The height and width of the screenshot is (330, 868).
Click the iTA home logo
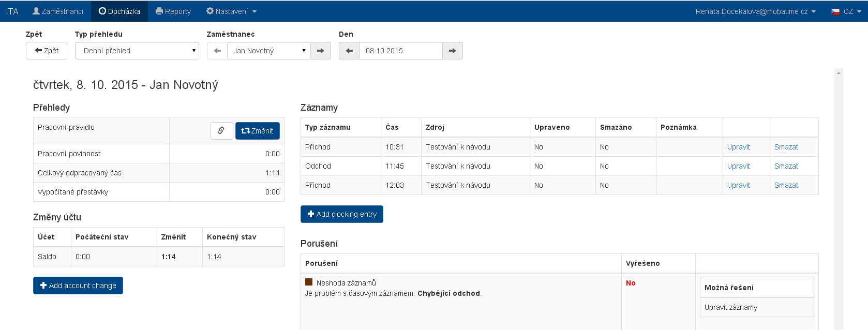tap(12, 11)
